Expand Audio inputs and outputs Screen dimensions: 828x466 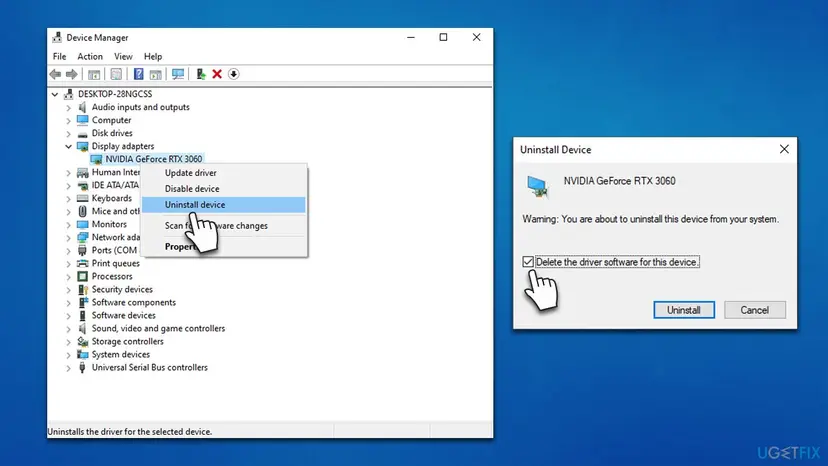pyautogui.click(x=69, y=107)
